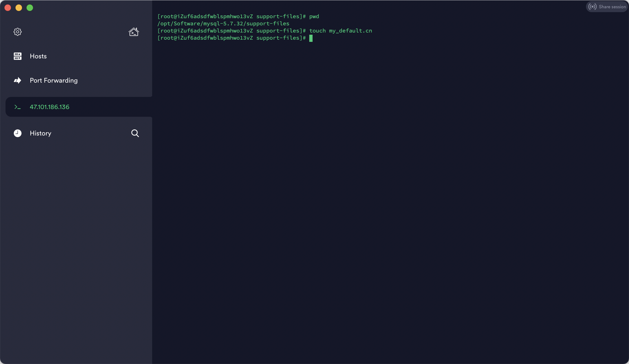Click the Port Forwarding arrow icon
629x364 pixels.
18,80
